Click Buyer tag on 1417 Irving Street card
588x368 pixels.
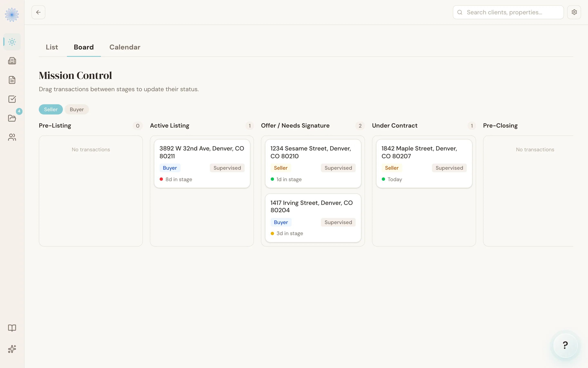[x=281, y=222]
